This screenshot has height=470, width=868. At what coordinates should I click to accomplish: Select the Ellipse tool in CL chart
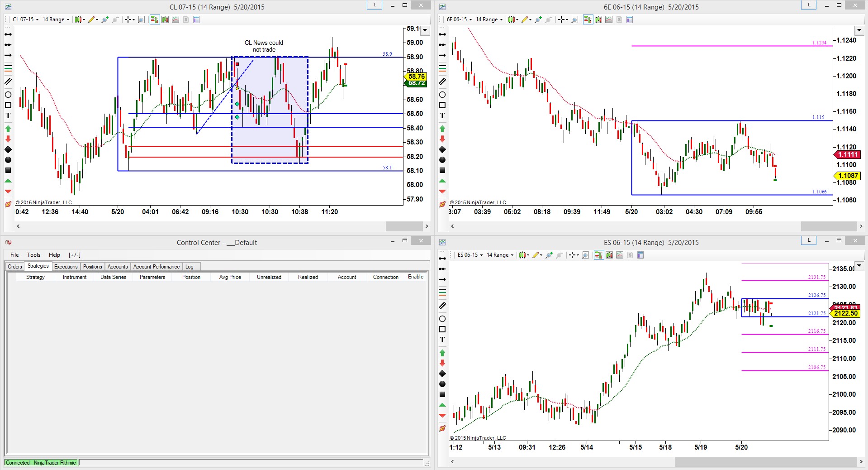8,95
